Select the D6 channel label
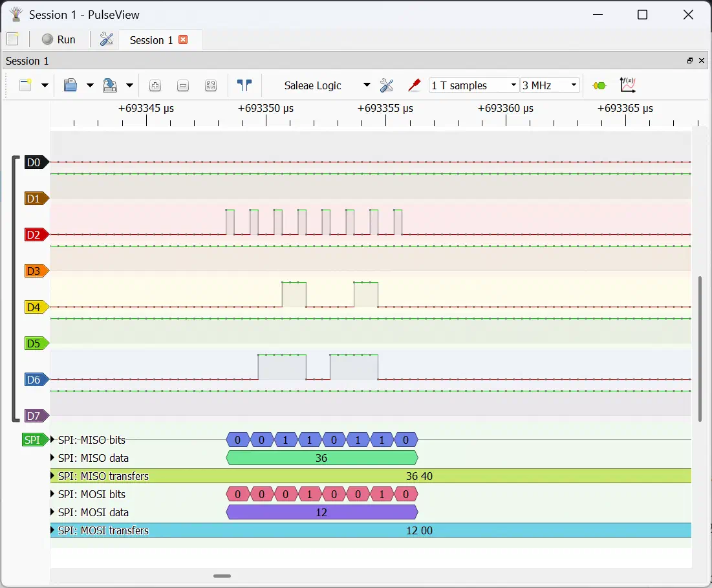712x588 pixels. coord(36,380)
